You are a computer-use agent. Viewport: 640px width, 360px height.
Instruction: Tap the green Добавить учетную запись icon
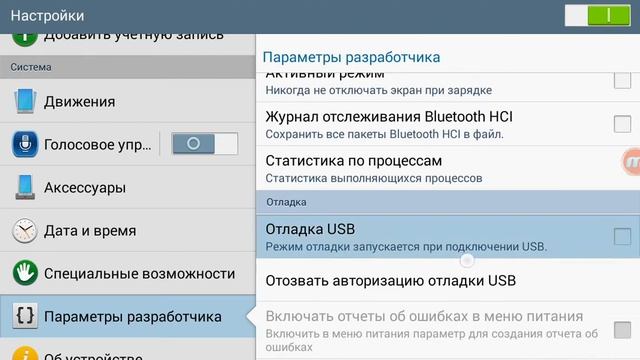pos(24,40)
